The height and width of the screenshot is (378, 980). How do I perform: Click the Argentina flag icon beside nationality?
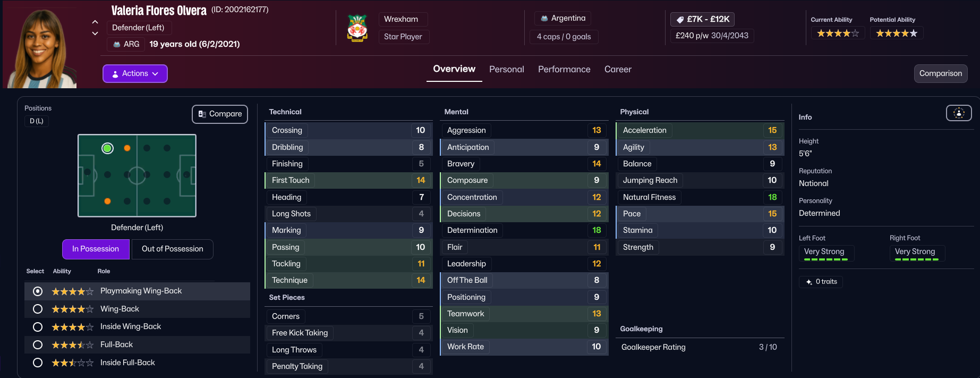(x=544, y=19)
